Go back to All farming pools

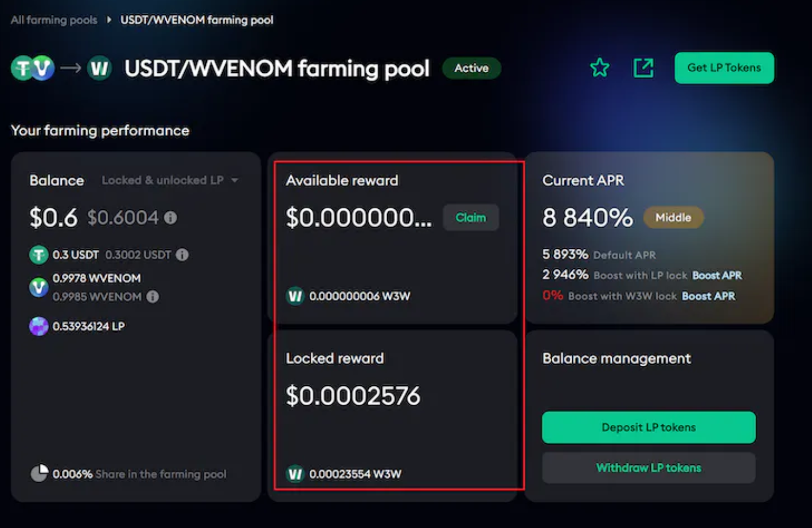(x=54, y=20)
